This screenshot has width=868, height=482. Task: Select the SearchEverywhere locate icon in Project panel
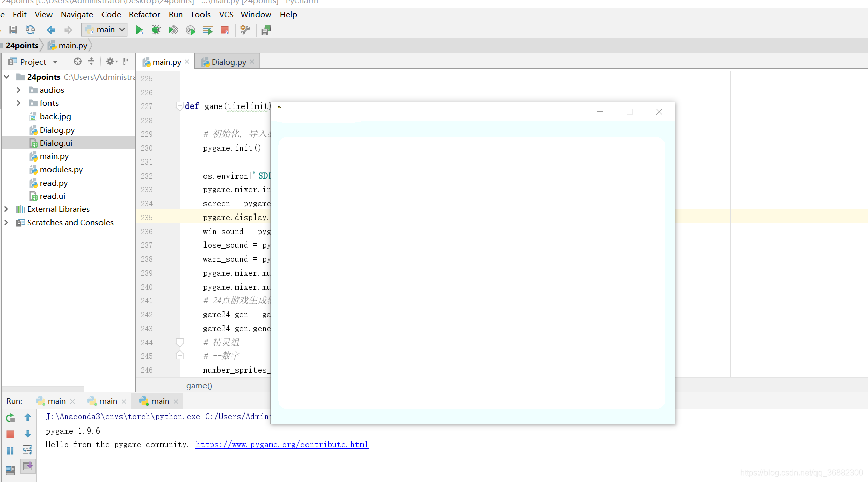coord(77,61)
